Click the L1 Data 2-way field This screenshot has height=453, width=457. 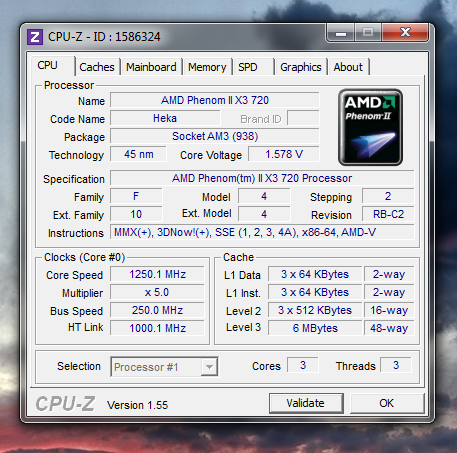[389, 274]
